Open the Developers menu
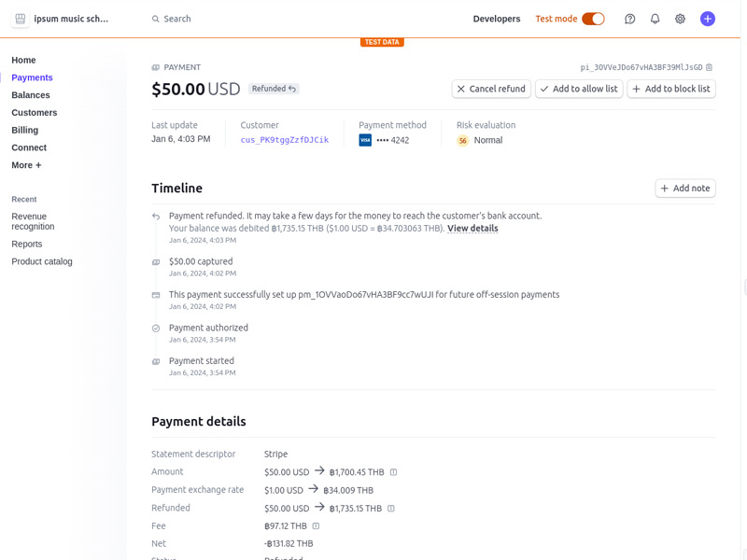Screen dimensions: 747x560 (496, 19)
